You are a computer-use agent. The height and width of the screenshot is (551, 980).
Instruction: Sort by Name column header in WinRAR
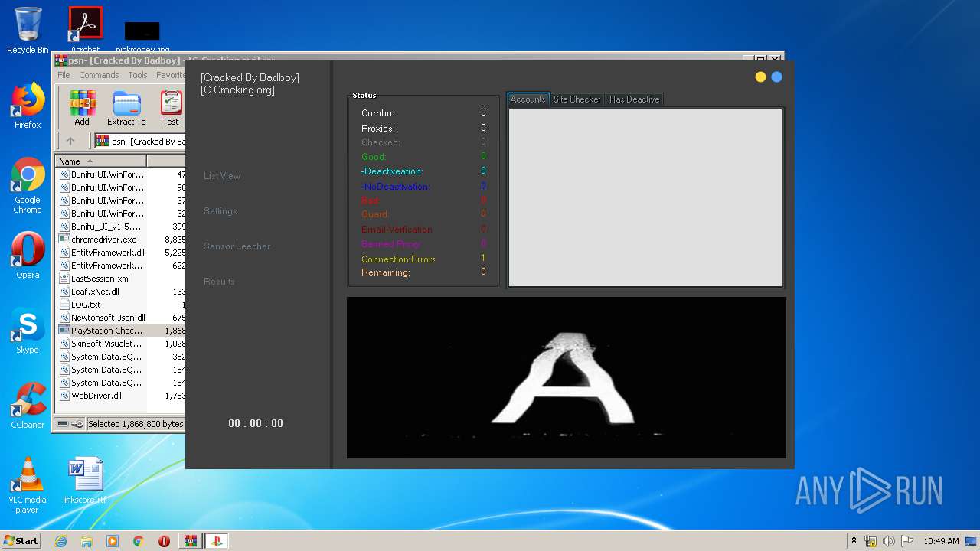tap(100, 161)
